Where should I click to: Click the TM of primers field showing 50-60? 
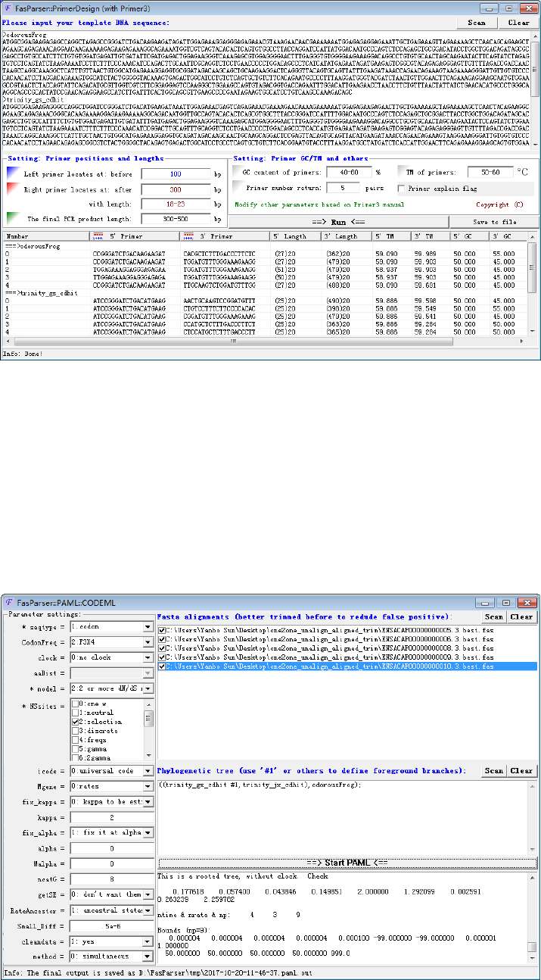(490, 173)
